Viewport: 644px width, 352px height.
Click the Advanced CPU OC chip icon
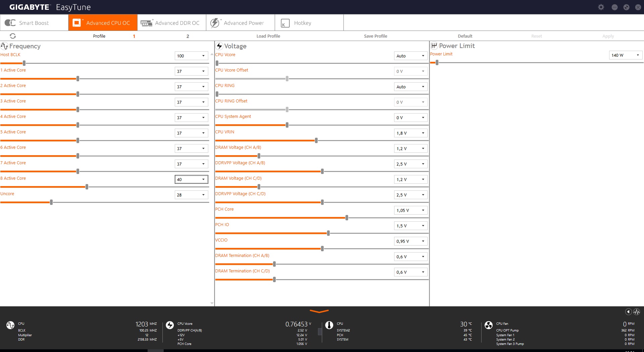pyautogui.click(x=77, y=23)
